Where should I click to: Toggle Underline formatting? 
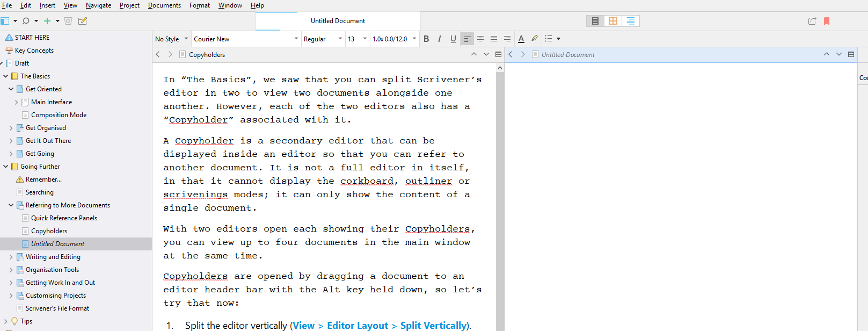(453, 39)
